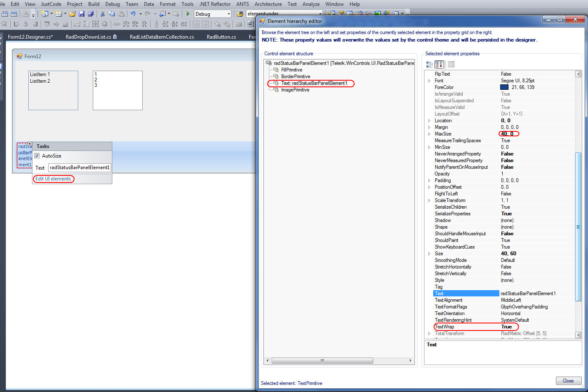Click the Copy toolbar icon
Screen dimensions: 588x392
(112, 14)
